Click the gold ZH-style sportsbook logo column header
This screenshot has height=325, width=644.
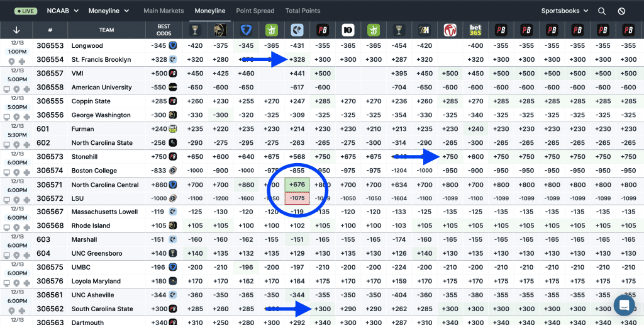[x=425, y=30]
